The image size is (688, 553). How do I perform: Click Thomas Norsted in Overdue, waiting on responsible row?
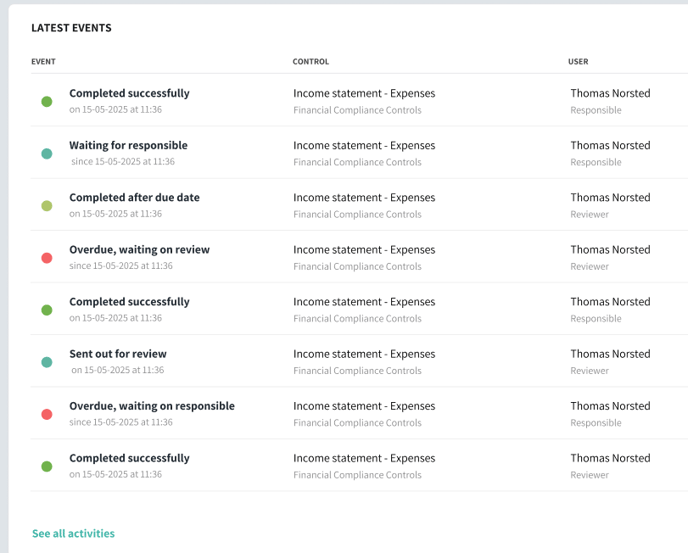coord(610,406)
